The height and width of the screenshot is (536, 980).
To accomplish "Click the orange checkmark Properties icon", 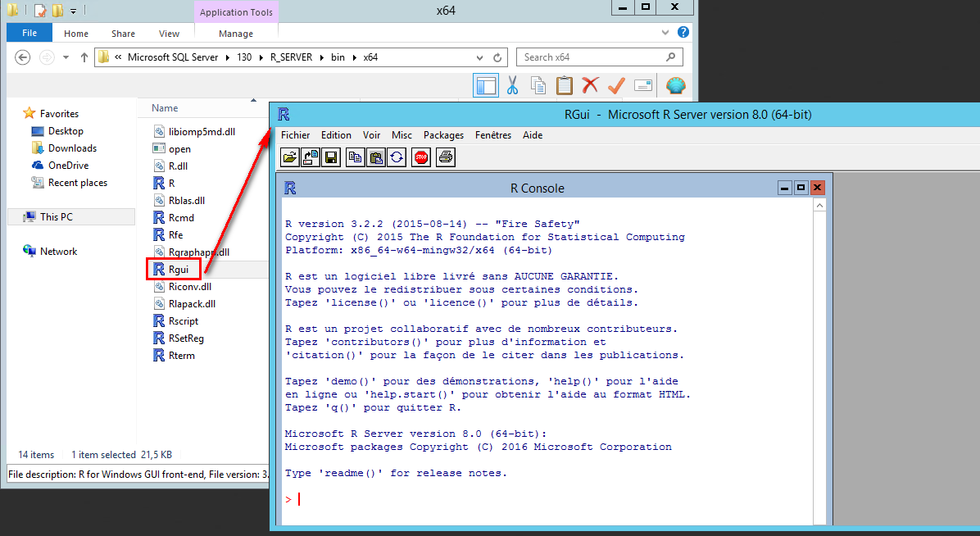I will click(x=616, y=85).
